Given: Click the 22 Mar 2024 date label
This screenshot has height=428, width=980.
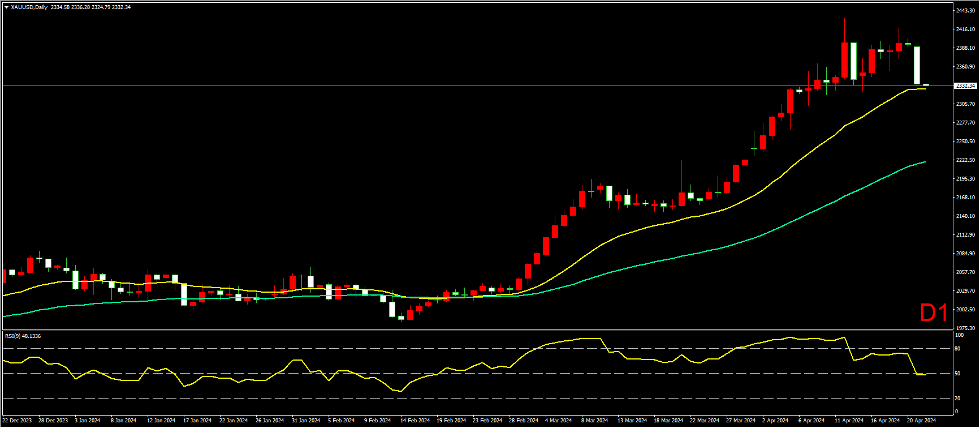Looking at the screenshot, I should [704, 421].
